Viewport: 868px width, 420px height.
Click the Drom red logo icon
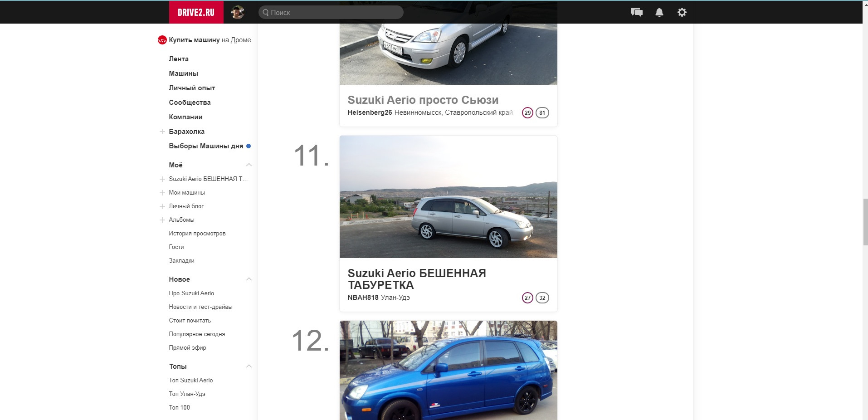coord(162,40)
